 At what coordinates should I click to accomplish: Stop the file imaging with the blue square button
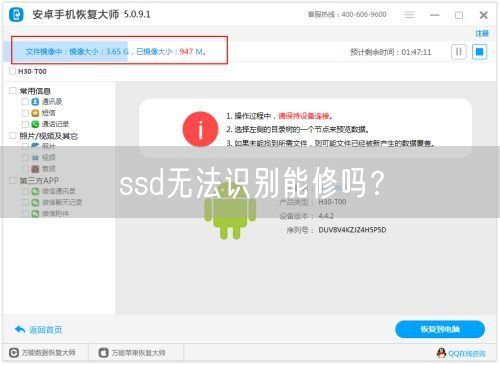pos(479,52)
